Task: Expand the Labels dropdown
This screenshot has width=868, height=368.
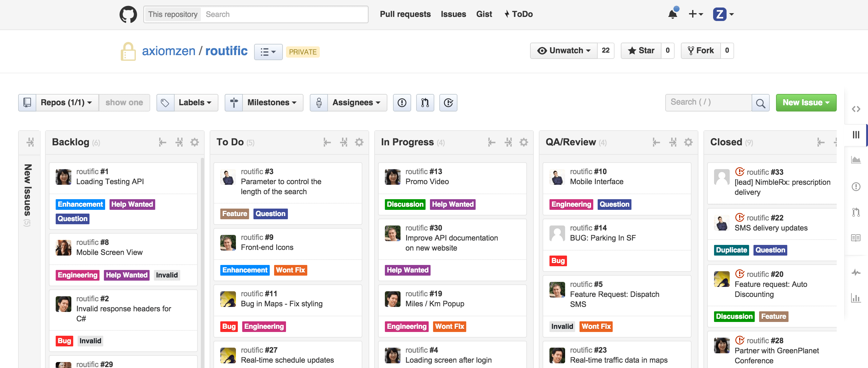Action: click(x=194, y=102)
